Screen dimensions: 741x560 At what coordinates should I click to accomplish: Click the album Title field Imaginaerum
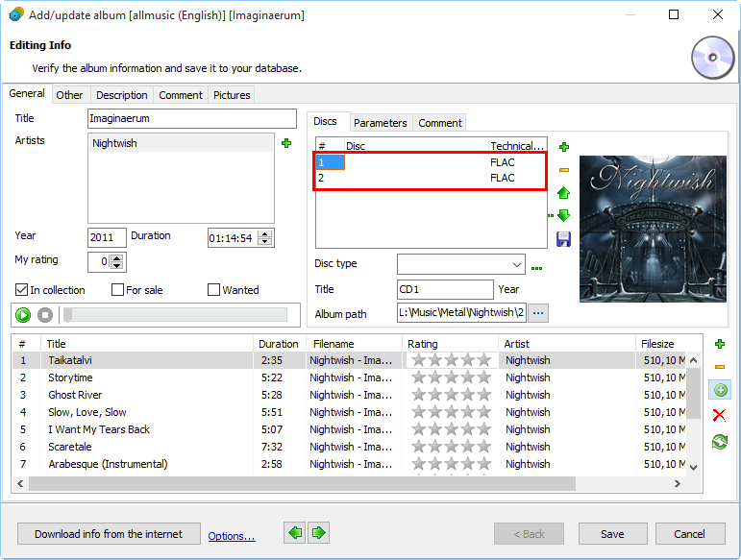tap(192, 118)
